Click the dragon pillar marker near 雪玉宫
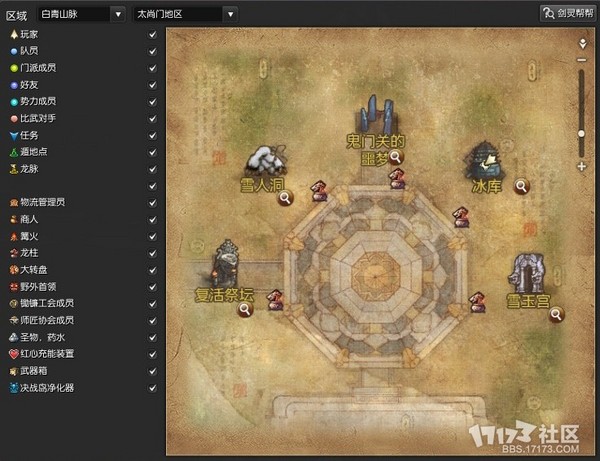This screenshot has height=461, width=600. (478, 302)
